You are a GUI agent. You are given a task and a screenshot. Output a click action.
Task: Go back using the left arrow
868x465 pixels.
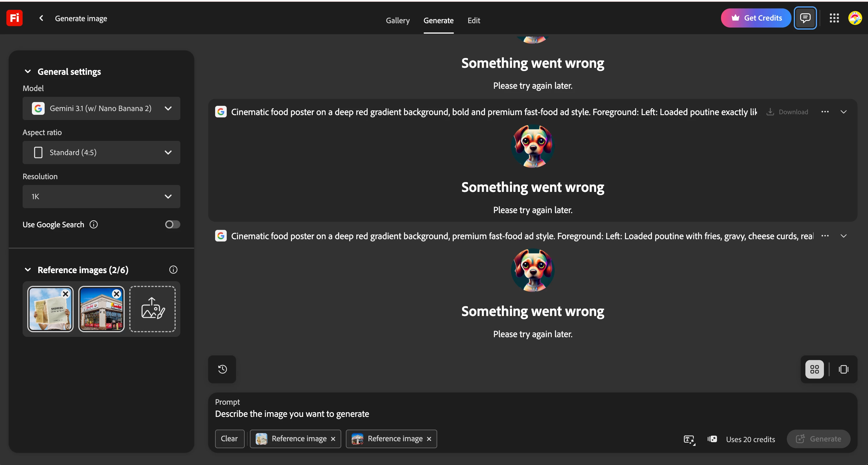pos(41,18)
